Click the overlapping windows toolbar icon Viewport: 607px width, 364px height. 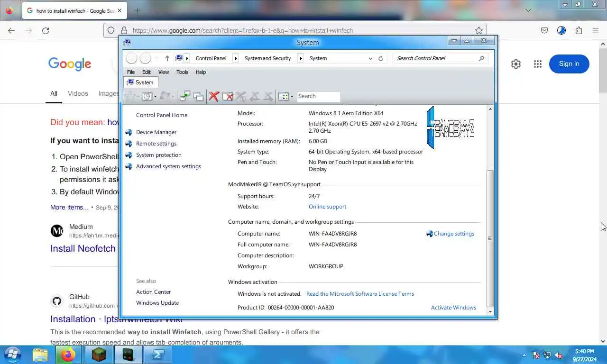pyautogui.click(x=198, y=96)
